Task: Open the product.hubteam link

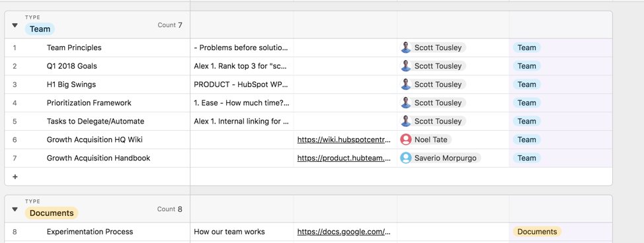Action: tap(344, 158)
